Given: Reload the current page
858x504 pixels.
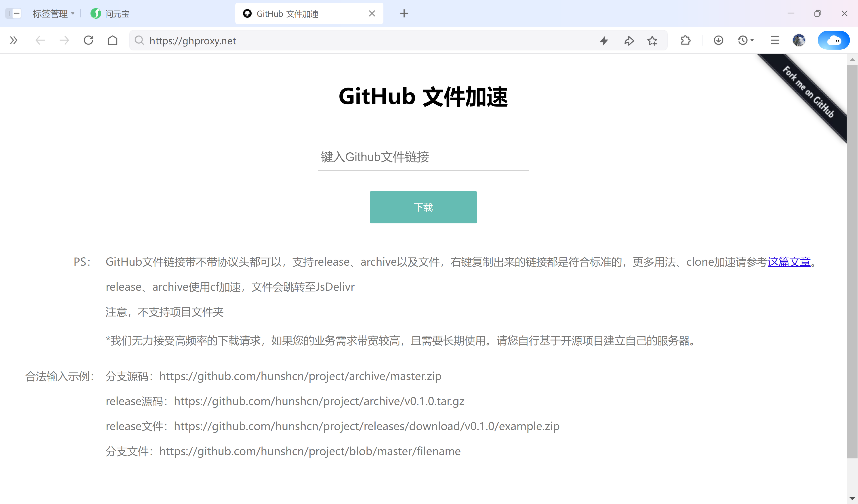Looking at the screenshot, I should coord(88,40).
